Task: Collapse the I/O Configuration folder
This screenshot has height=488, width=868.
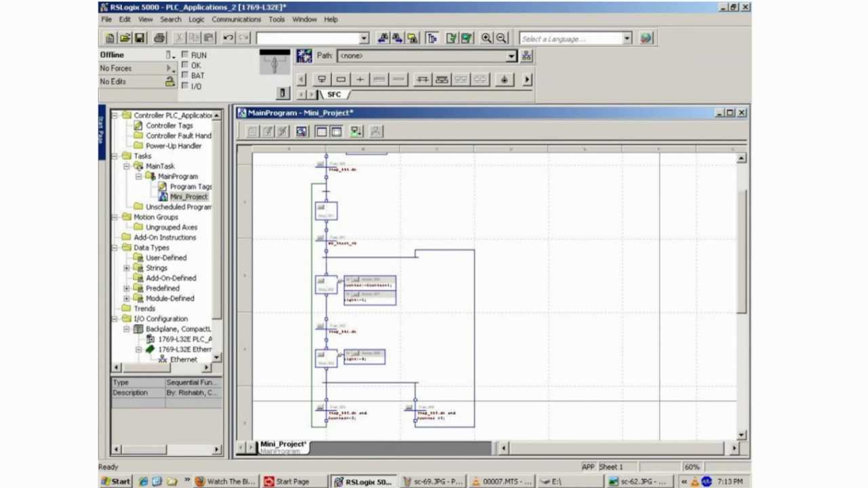Action: coord(115,319)
